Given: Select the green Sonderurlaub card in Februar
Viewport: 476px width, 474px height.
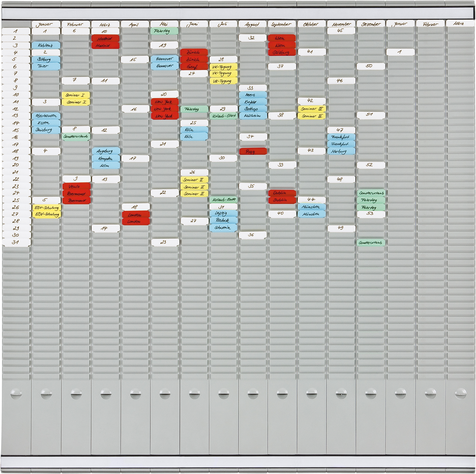Looking at the screenshot, I should click(x=76, y=137).
